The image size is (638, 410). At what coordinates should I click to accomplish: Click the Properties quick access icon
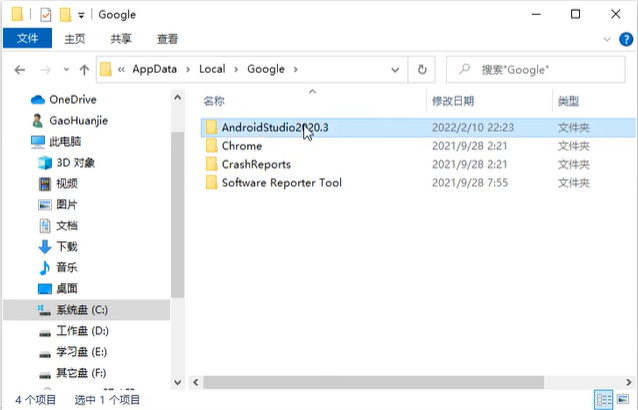[x=46, y=15]
